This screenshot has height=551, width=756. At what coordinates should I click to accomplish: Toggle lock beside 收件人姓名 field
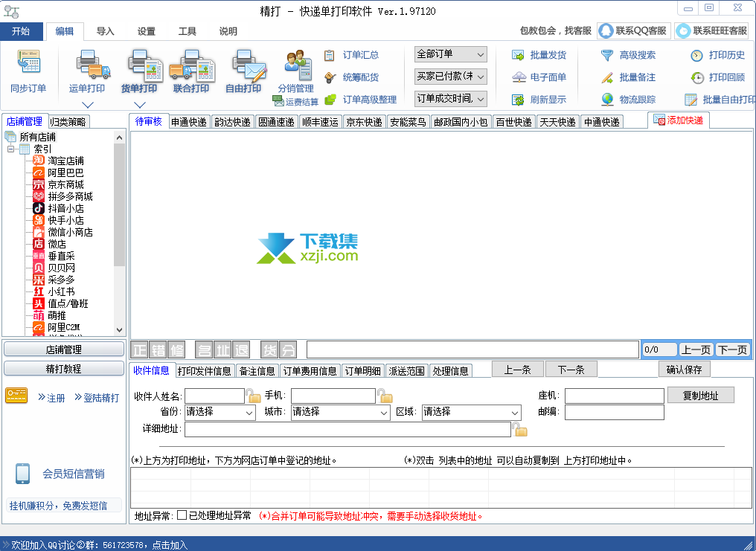coord(253,396)
